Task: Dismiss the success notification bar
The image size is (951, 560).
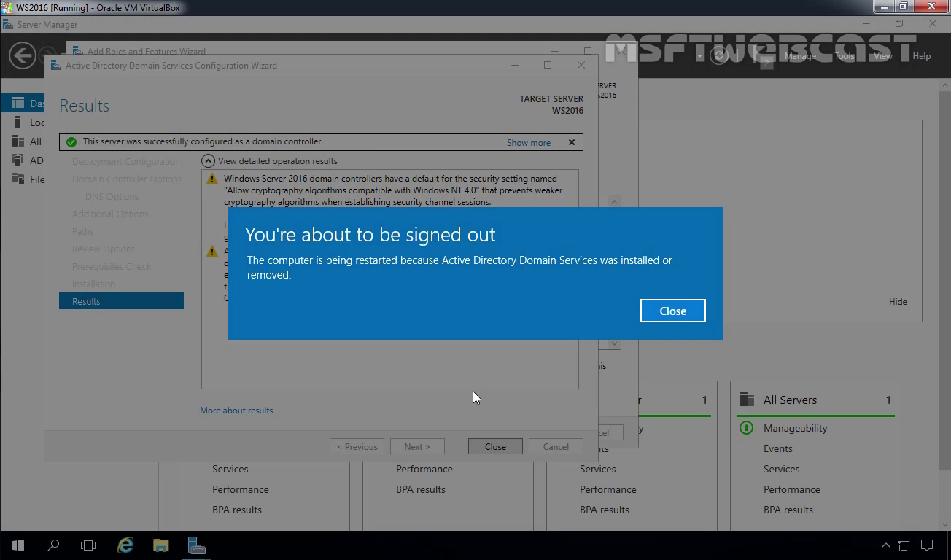Action: pos(572,142)
